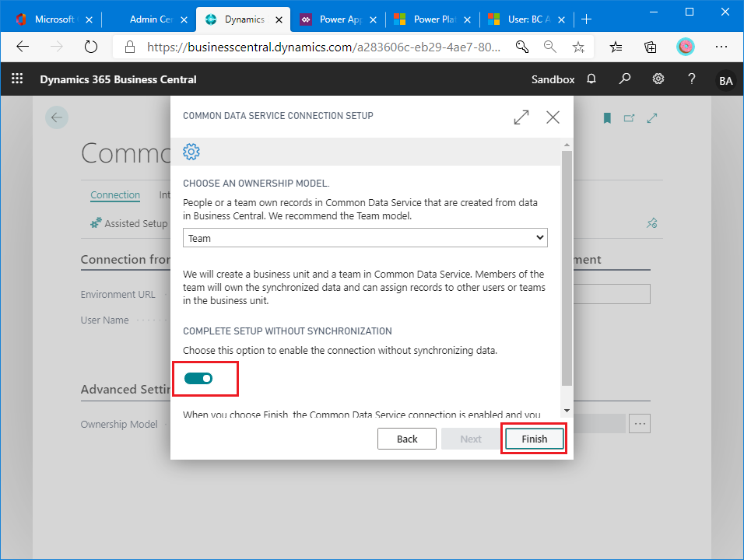The image size is (744, 560).
Task: Select the Connection menu on the page
Action: [x=115, y=195]
